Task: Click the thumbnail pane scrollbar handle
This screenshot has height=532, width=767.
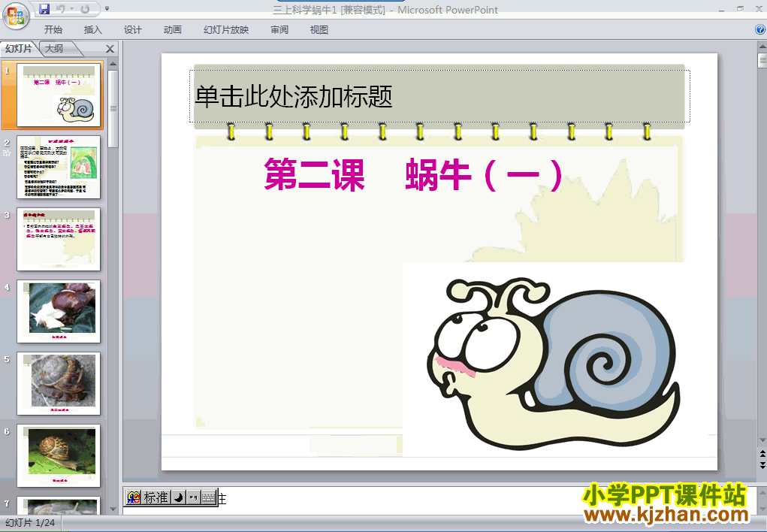Action: (x=113, y=109)
